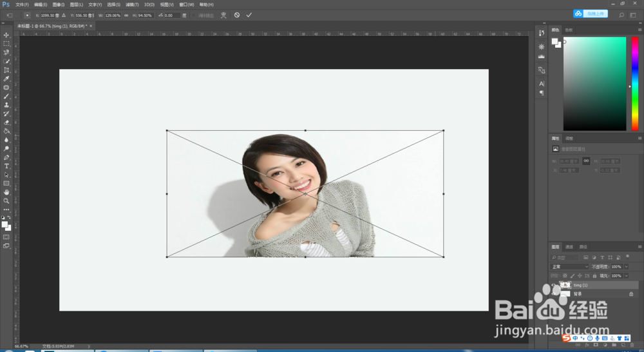This screenshot has width=644, height=352.
Task: Select the Dodge tool
Action: [x=6, y=148]
